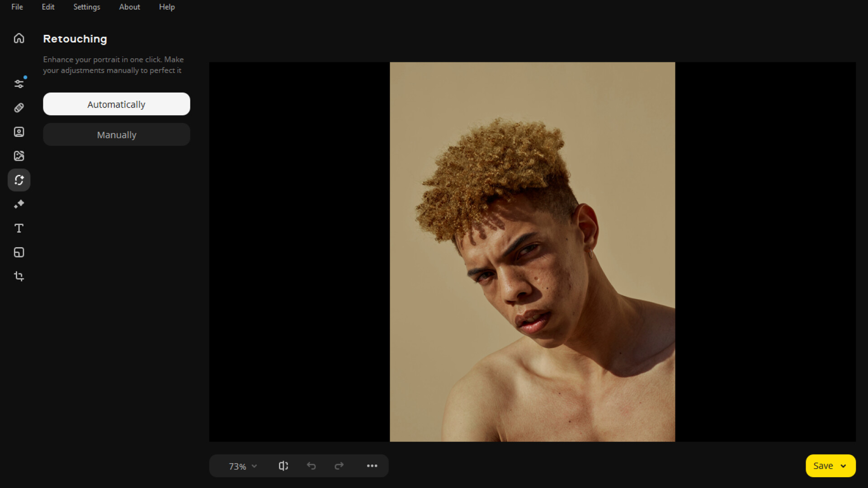The width and height of the screenshot is (868, 488).
Task: Open the Settings menu
Action: coord(86,7)
